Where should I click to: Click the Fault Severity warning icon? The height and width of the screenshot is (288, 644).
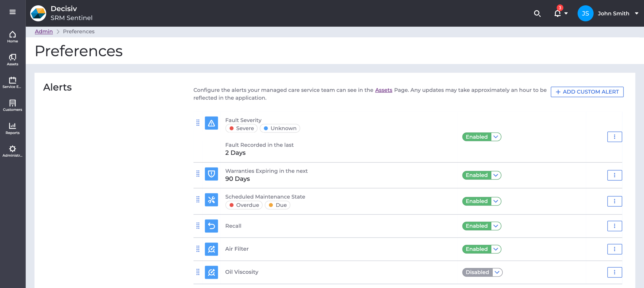click(211, 123)
